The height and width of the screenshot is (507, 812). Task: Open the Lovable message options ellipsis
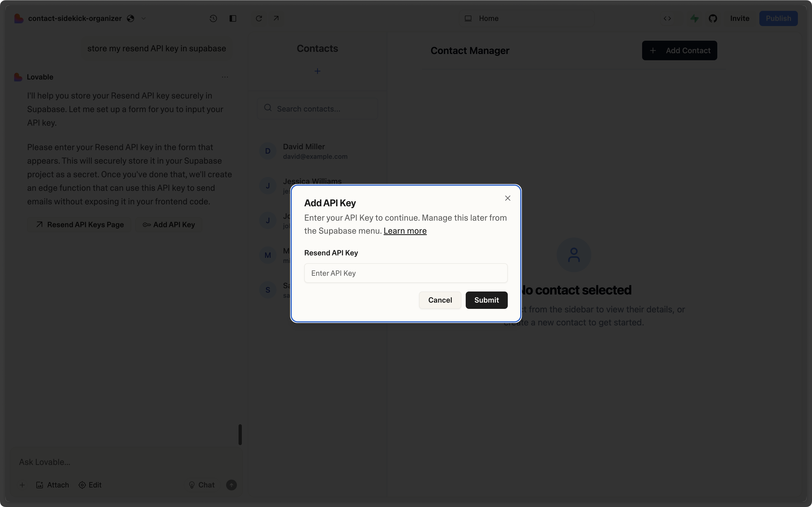coord(225,77)
